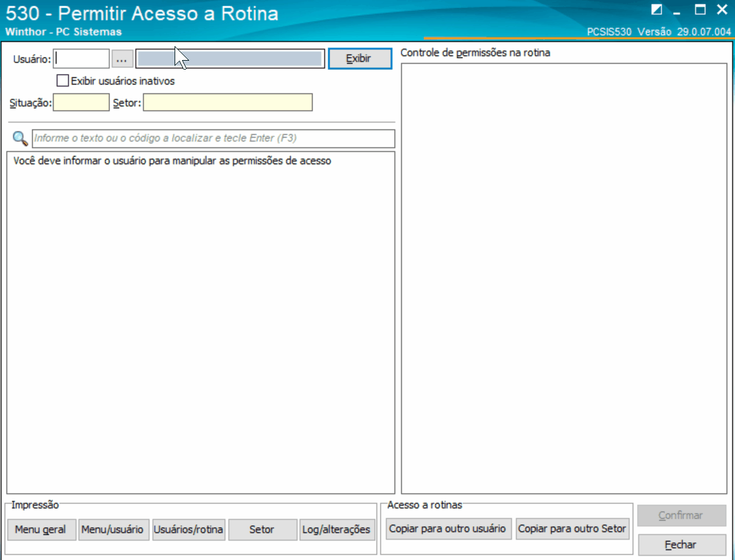Click the Menu/usuário print button
This screenshot has width=735, height=560.
tap(113, 530)
